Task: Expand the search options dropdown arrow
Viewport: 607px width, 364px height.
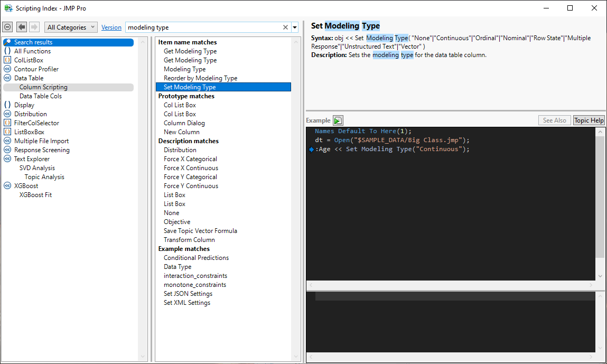Action: click(x=295, y=27)
